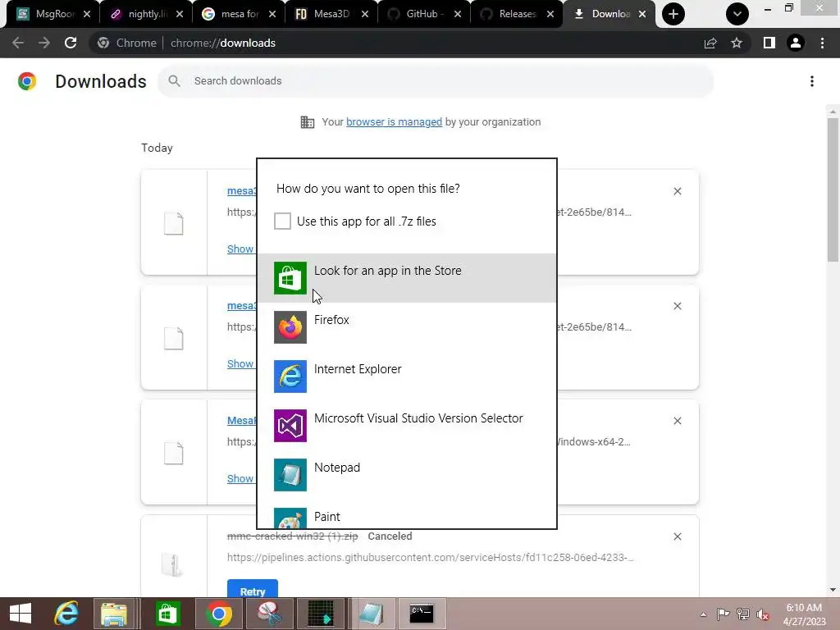
Task: Close the Downloads tab
Action: coord(641,15)
